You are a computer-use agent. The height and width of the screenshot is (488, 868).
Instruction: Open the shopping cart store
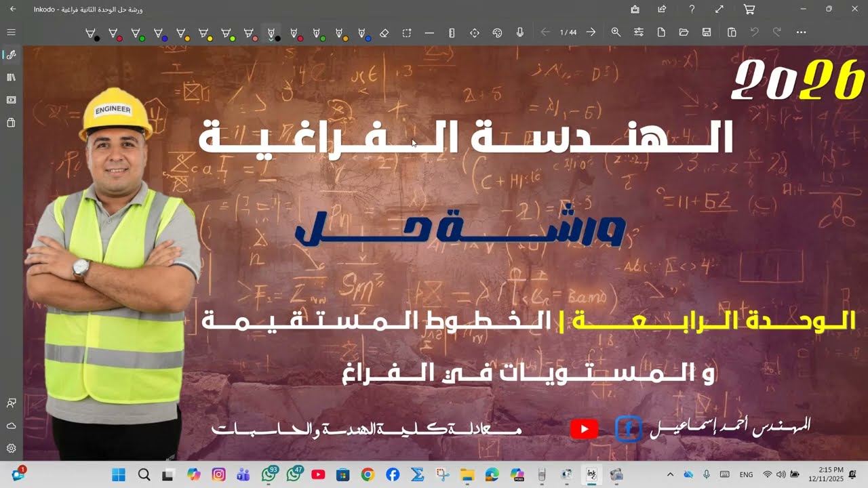click(x=749, y=9)
